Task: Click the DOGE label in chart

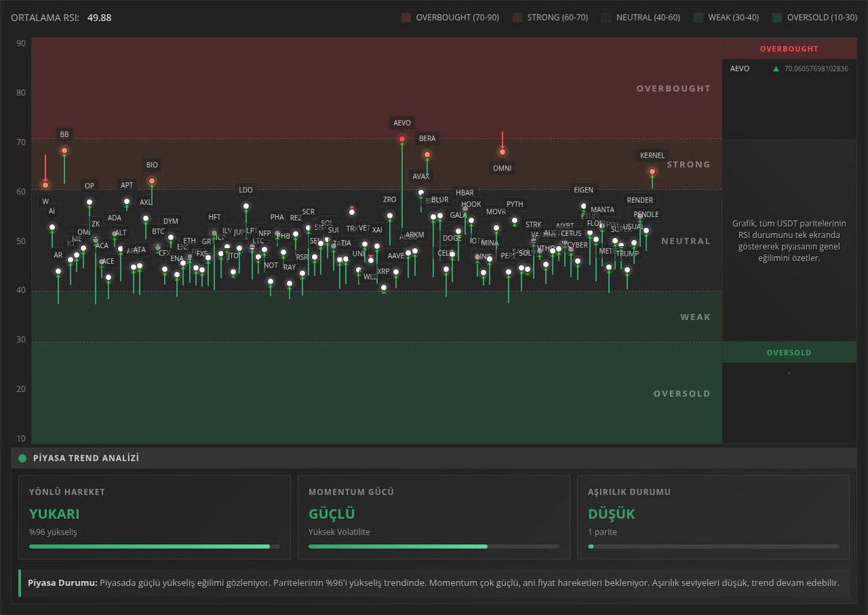Action: click(452, 238)
